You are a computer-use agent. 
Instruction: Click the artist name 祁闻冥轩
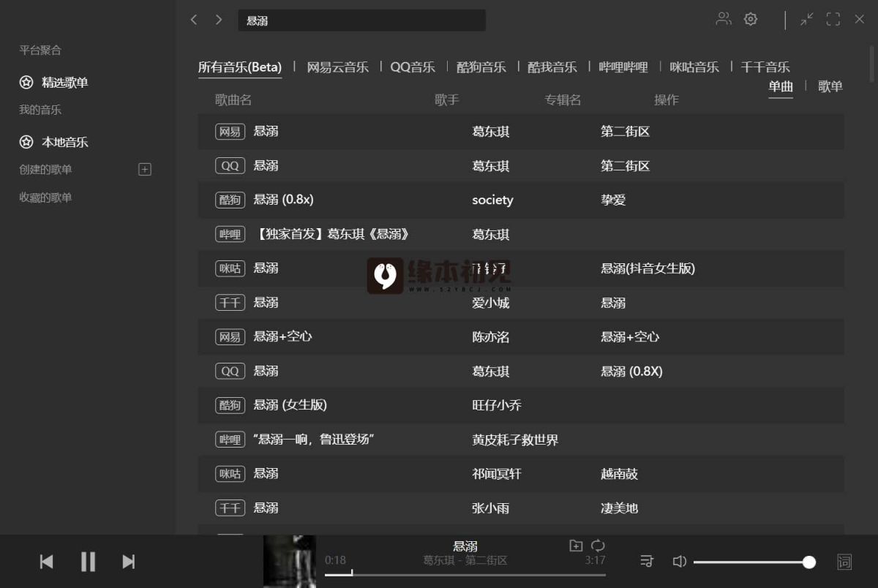(497, 474)
